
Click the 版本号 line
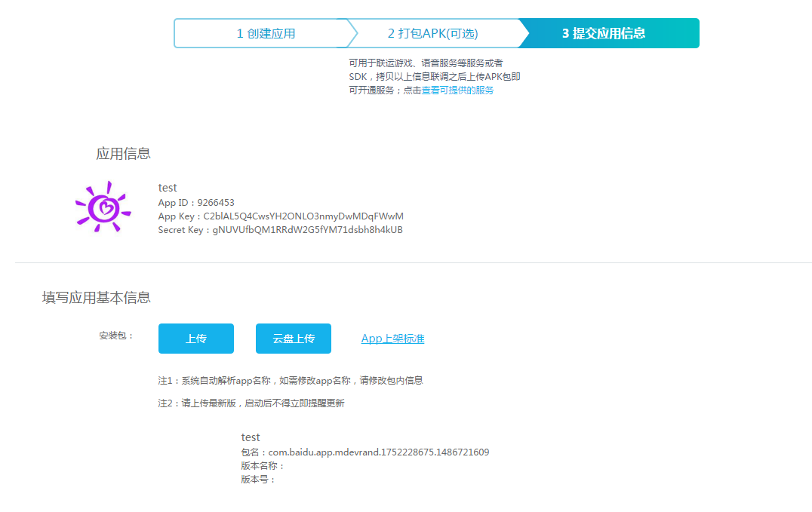click(258, 480)
